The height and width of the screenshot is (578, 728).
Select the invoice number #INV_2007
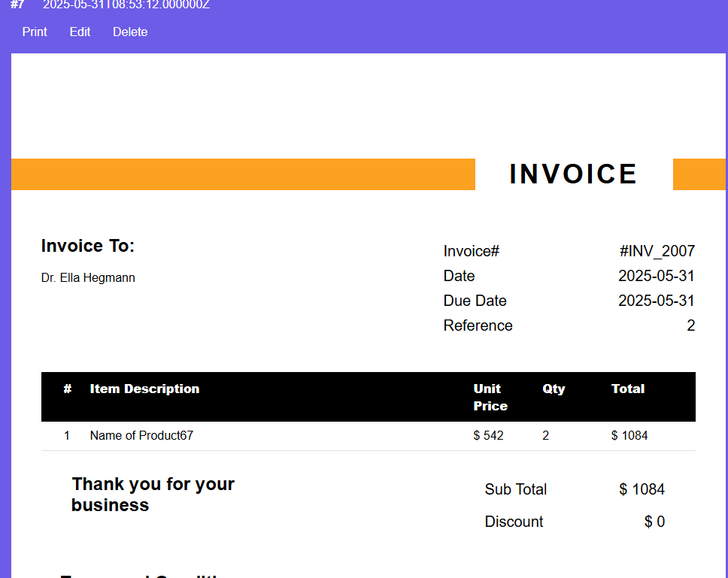[x=656, y=251]
